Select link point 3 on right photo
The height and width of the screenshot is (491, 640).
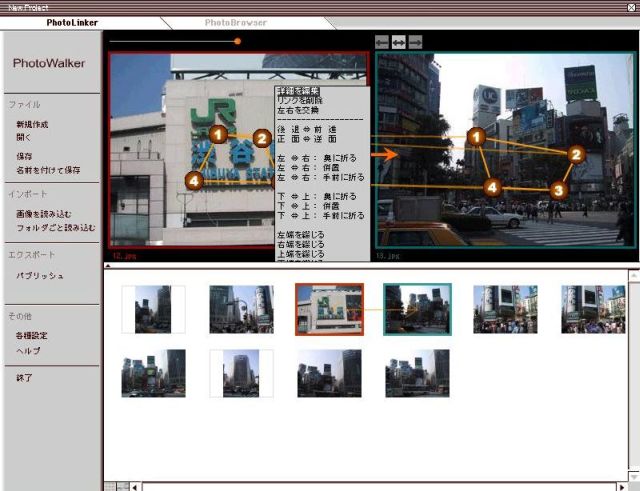click(559, 189)
